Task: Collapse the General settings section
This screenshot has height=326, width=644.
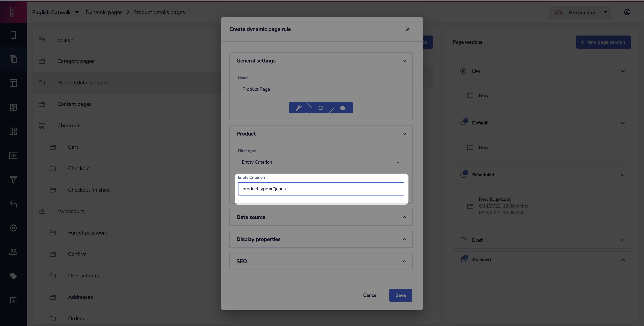Action: pyautogui.click(x=320, y=61)
